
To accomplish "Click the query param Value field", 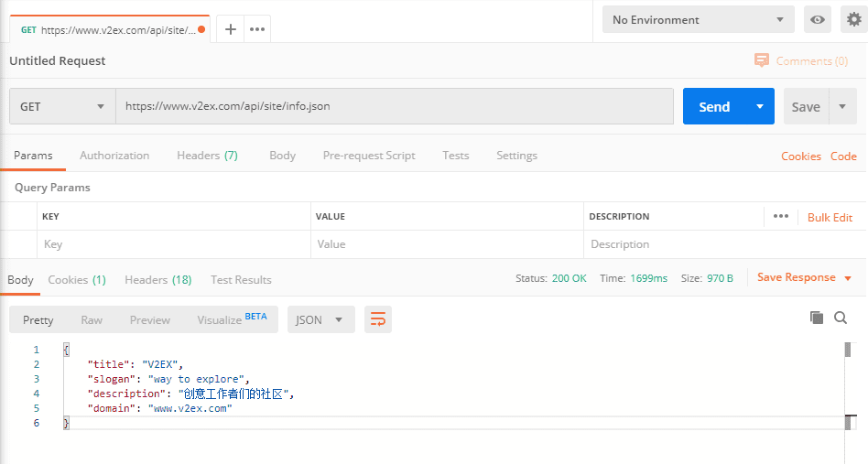I will (x=448, y=243).
